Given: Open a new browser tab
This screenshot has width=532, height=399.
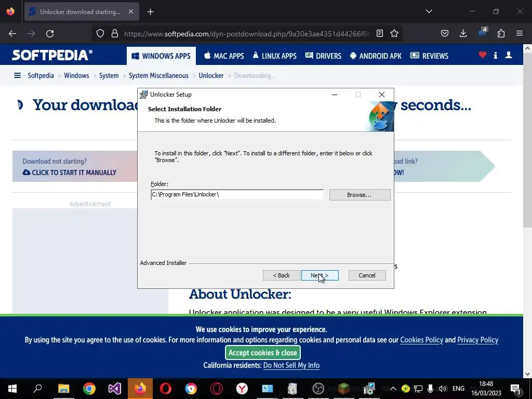Looking at the screenshot, I should click(x=150, y=12).
